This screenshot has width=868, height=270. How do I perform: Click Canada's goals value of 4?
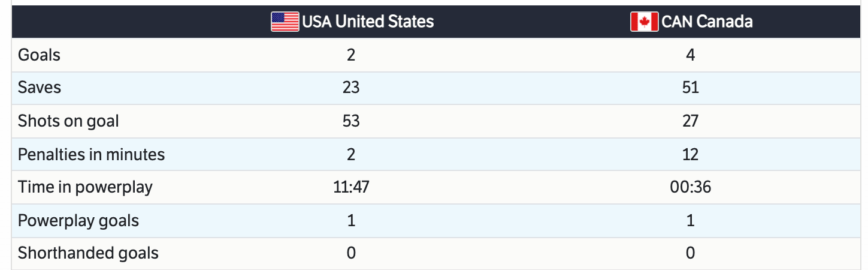point(690,55)
